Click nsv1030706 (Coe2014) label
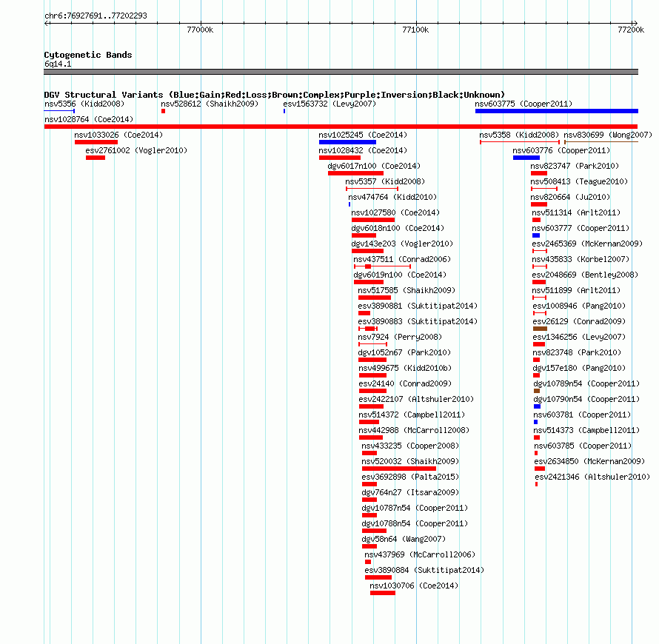This screenshot has height=644, width=659. tap(414, 586)
